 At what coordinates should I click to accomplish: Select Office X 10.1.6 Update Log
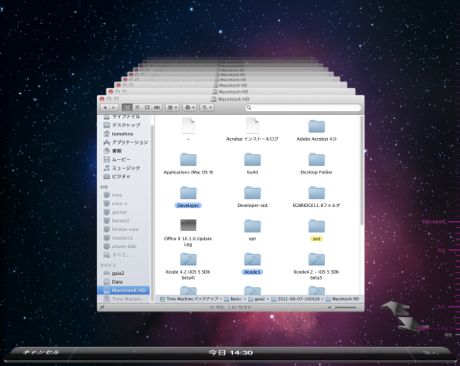tap(188, 233)
